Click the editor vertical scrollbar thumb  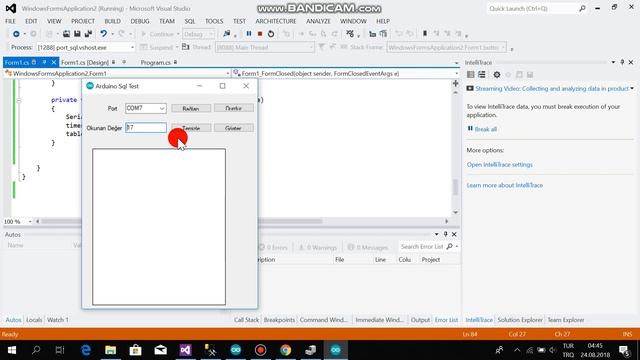pos(456,187)
